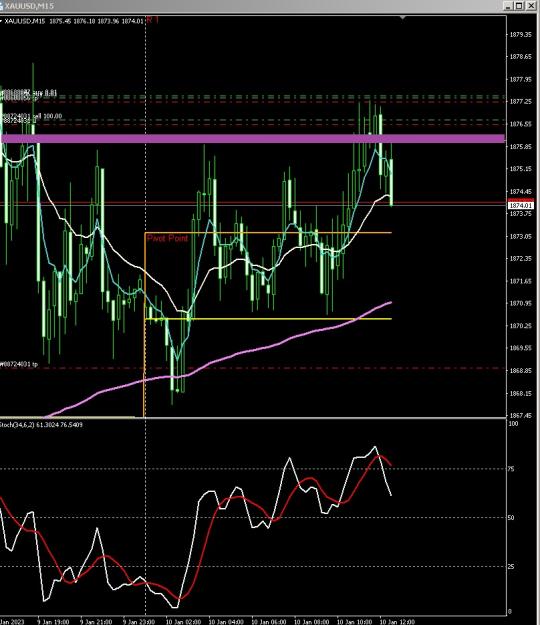Click the current price tag 1874.01
This screenshot has height=625, width=540.
click(x=521, y=205)
